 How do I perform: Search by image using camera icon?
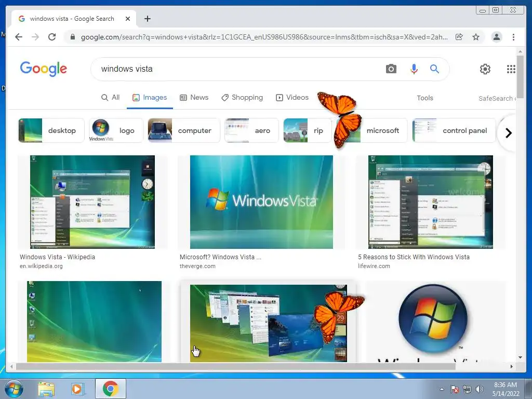(391, 69)
